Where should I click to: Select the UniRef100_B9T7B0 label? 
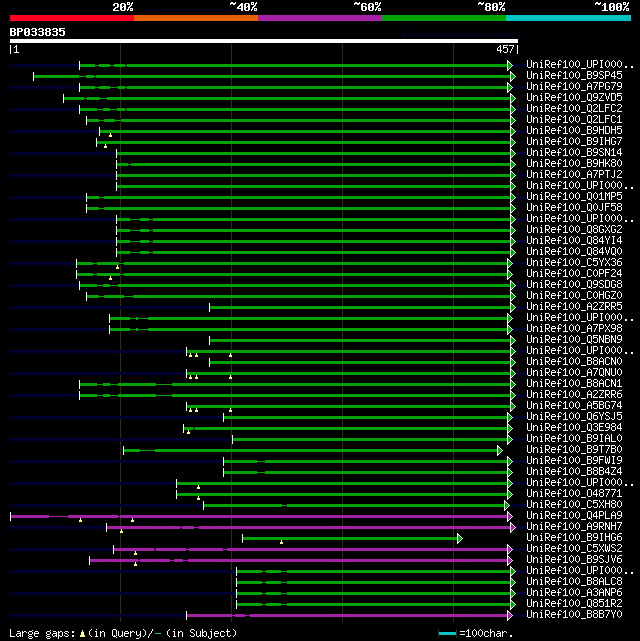point(574,450)
